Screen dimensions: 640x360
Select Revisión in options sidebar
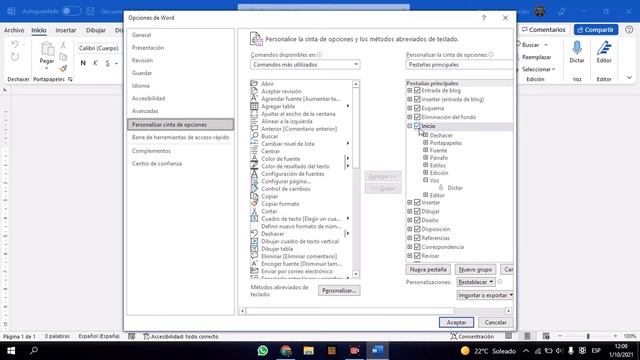(x=180, y=60)
